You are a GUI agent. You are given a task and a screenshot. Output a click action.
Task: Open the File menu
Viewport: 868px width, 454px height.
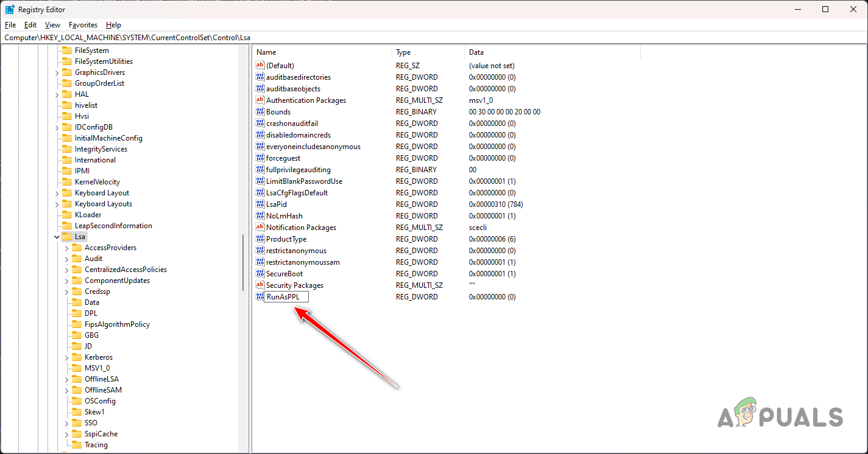click(x=10, y=25)
